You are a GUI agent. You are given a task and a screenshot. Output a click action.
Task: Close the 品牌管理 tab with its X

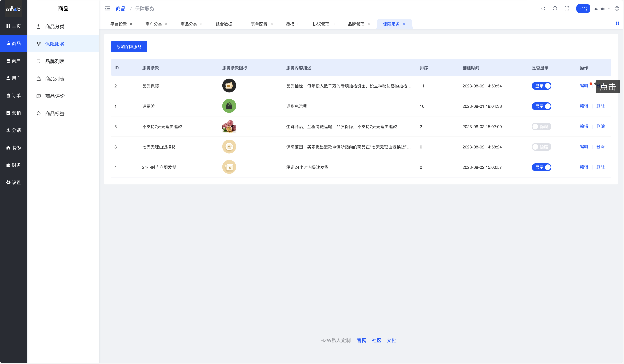[369, 24]
